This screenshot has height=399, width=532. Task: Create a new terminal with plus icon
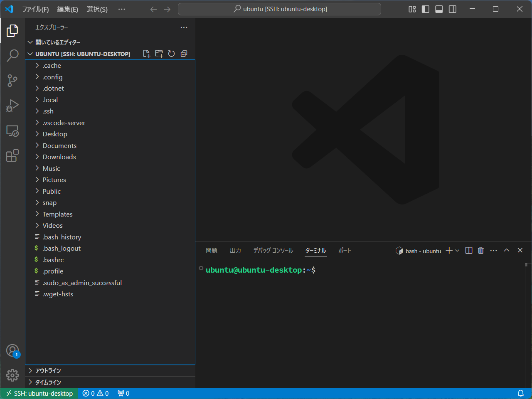point(449,250)
